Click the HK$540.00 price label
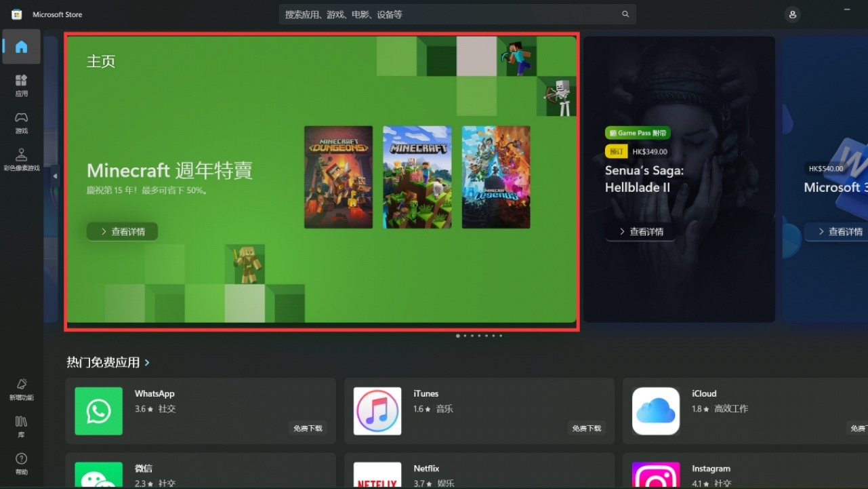This screenshot has height=489, width=868. click(826, 168)
